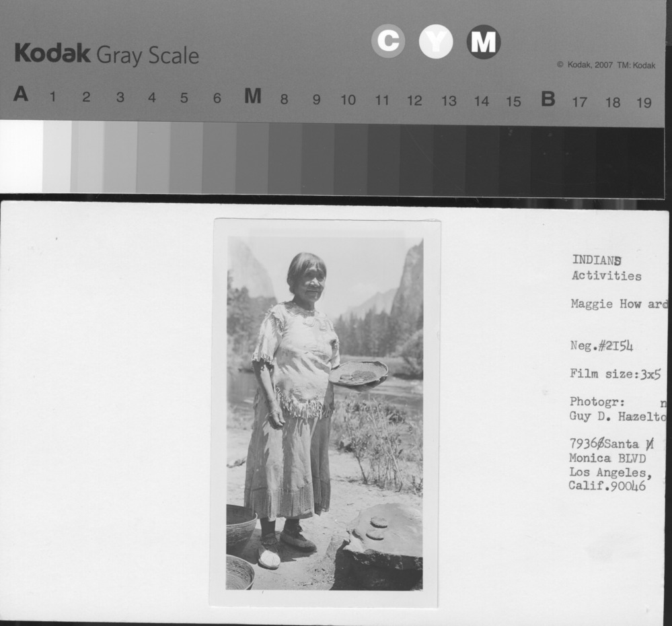Click the letter "A" scale marker
This screenshot has height=626, width=672.
21,96
